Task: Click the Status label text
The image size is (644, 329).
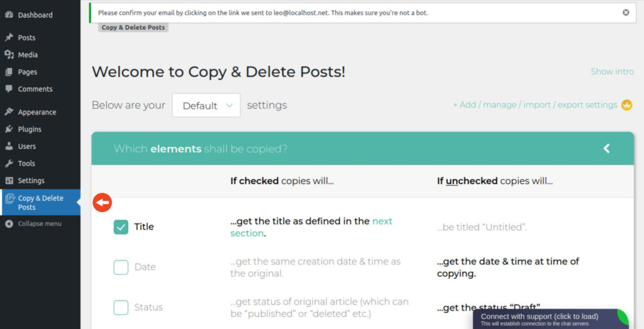Action: (148, 307)
